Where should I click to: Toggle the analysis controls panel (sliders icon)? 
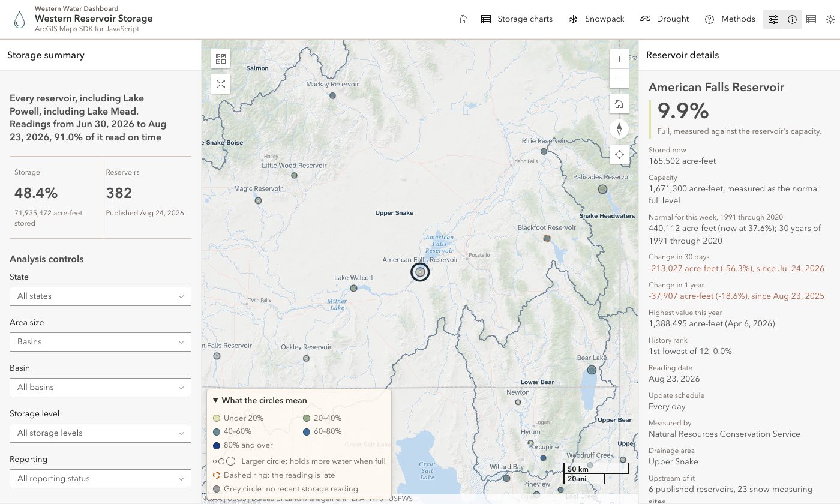(x=773, y=19)
